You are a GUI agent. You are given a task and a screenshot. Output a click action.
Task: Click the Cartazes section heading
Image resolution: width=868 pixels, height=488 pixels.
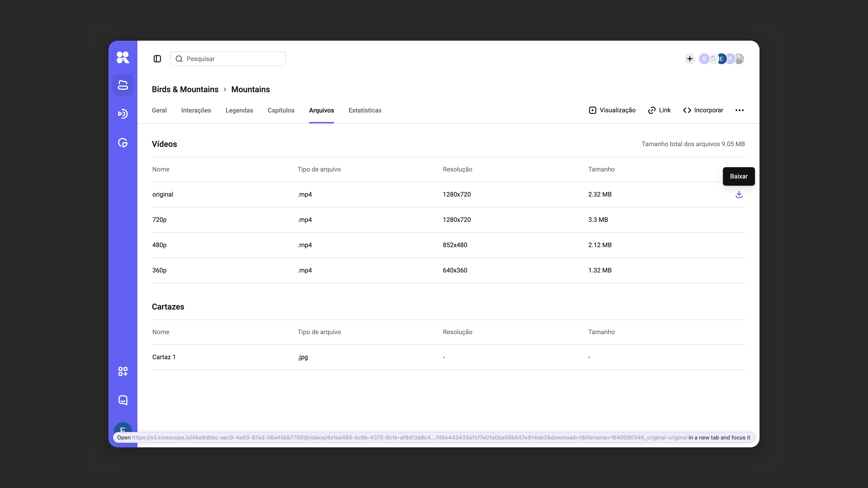click(168, 307)
